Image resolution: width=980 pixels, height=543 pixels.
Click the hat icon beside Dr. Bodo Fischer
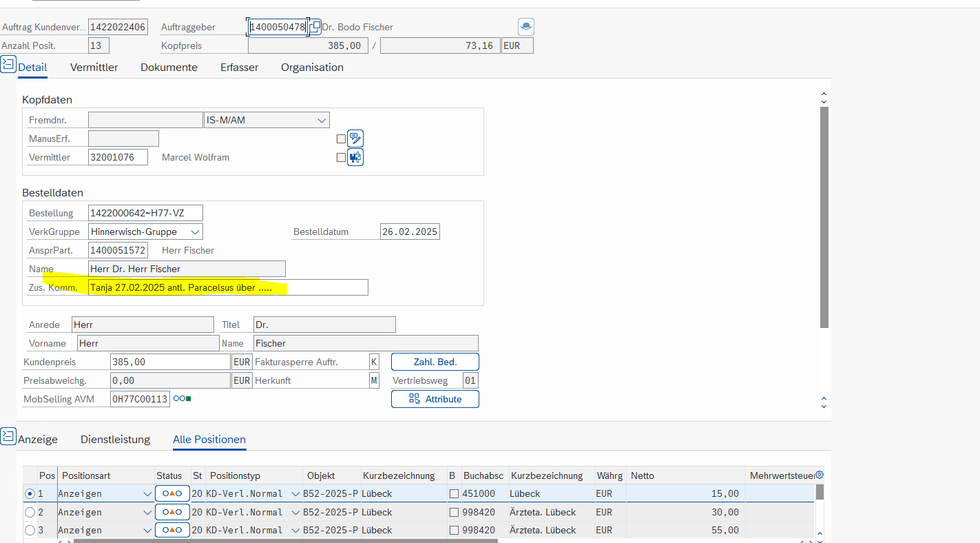(526, 27)
